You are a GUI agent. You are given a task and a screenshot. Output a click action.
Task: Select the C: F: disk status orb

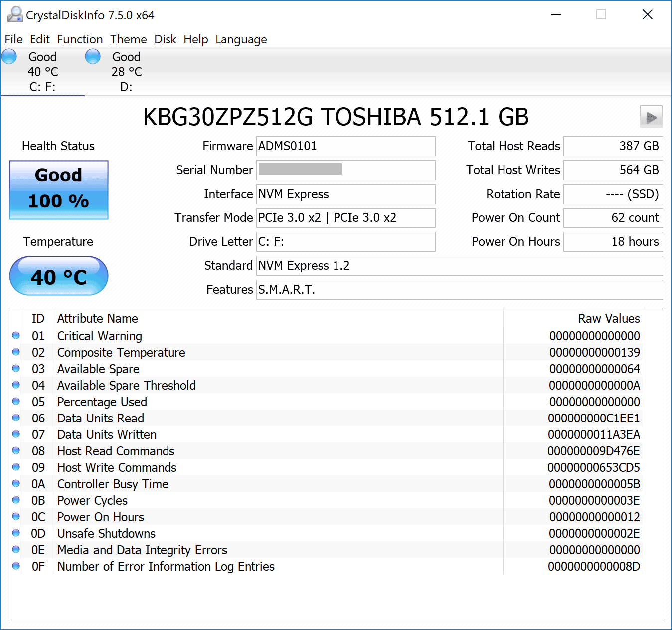[x=9, y=57]
